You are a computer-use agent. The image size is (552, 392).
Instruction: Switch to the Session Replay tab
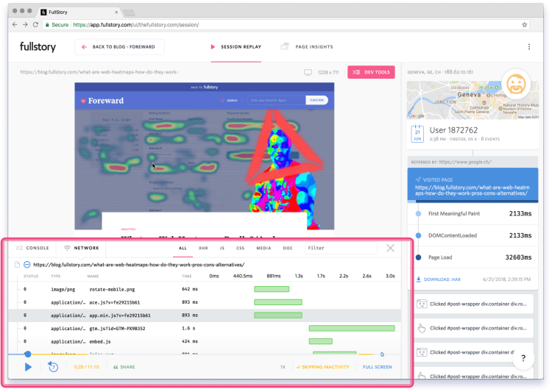pyautogui.click(x=236, y=47)
